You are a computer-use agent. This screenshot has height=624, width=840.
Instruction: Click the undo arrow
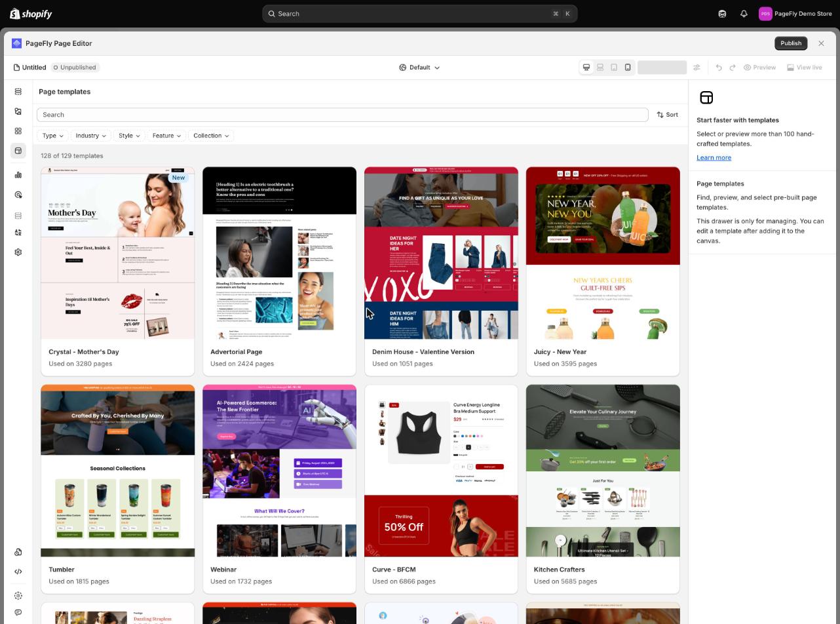pos(719,68)
